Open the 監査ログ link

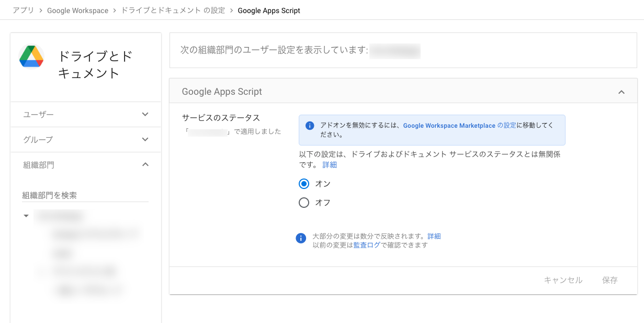pyautogui.click(x=367, y=245)
